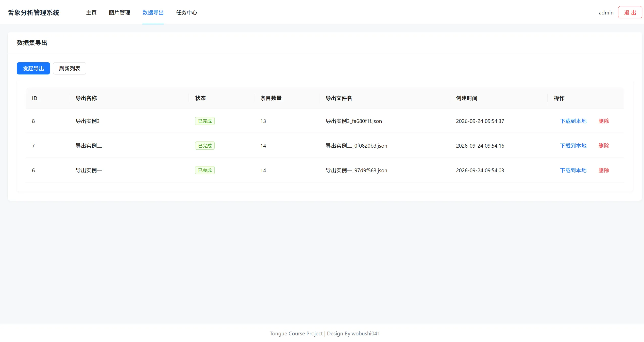Download 导出实例3 to local
This screenshot has width=644, height=342.
(x=573, y=121)
